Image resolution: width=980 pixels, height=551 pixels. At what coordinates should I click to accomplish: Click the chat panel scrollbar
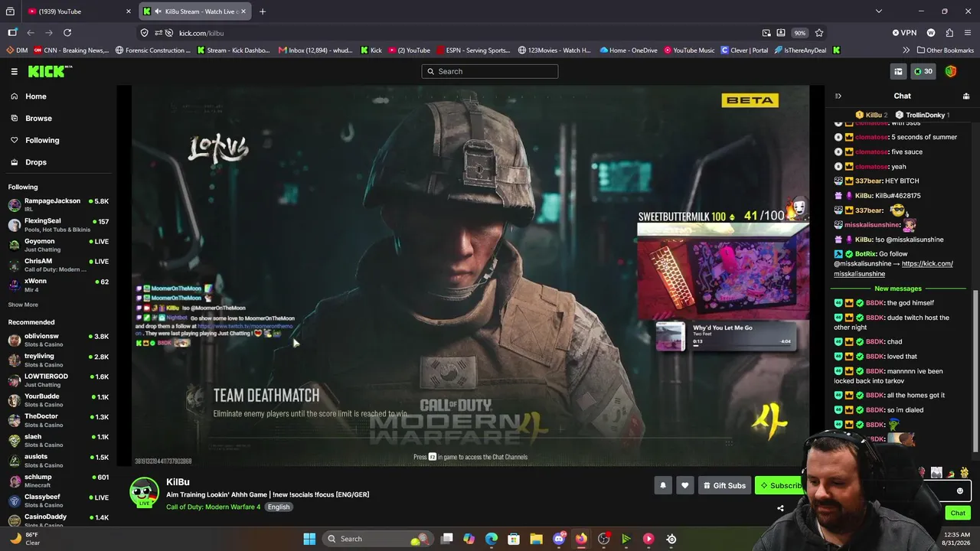pos(975,370)
